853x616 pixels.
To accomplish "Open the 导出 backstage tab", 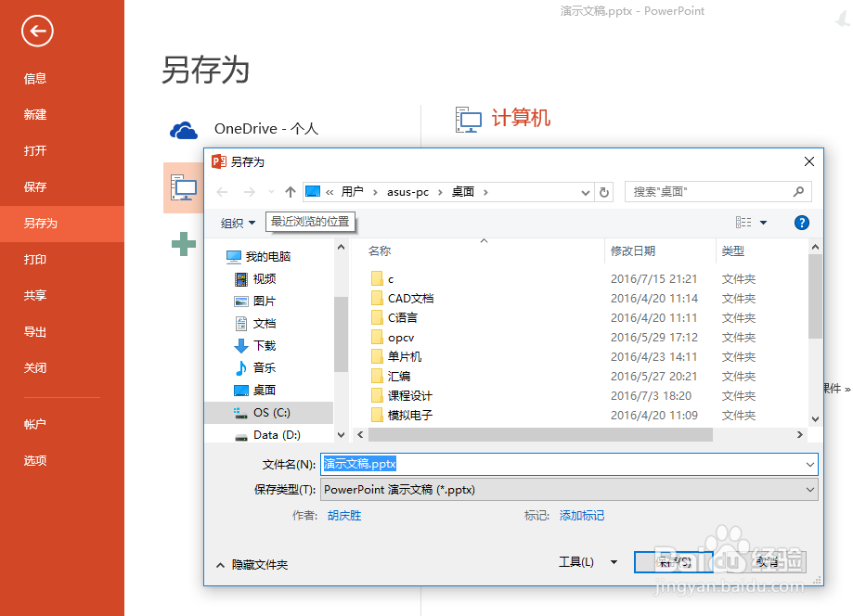I will click(35, 332).
